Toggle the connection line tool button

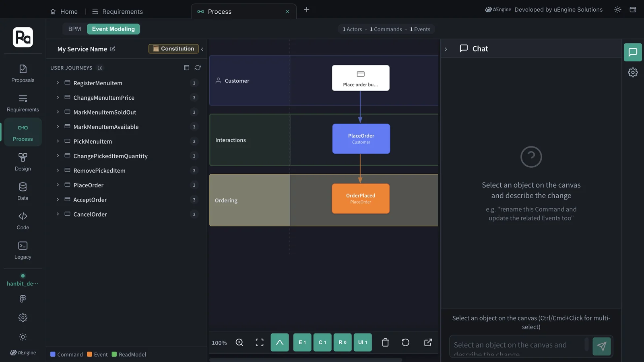pos(280,342)
